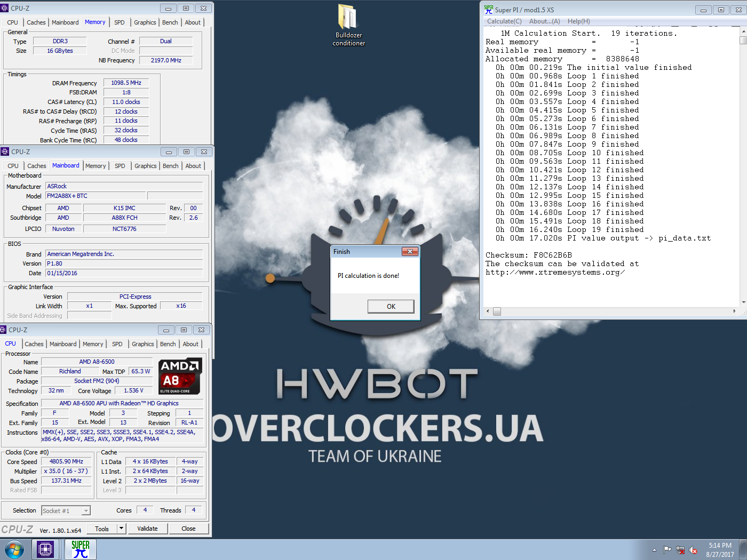Click the DRAM Frequency value 1098.5 MHz

coord(126,83)
